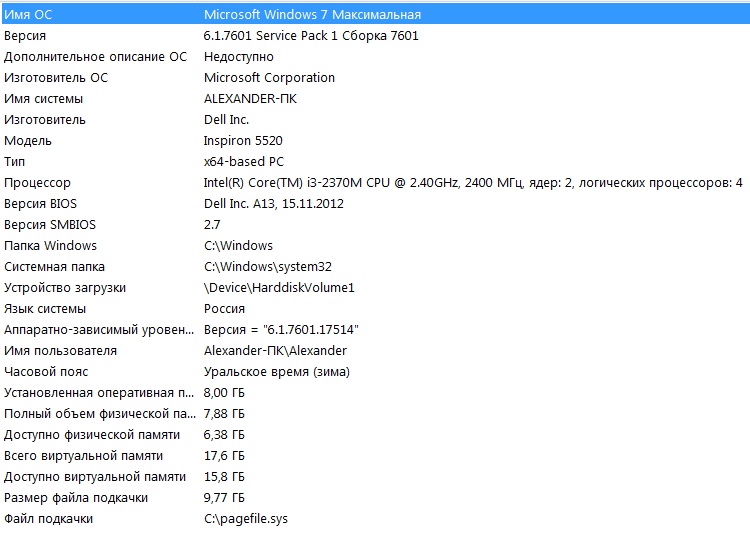750x537 pixels.
Task: Select the 'Модель' row label
Action: point(28,141)
